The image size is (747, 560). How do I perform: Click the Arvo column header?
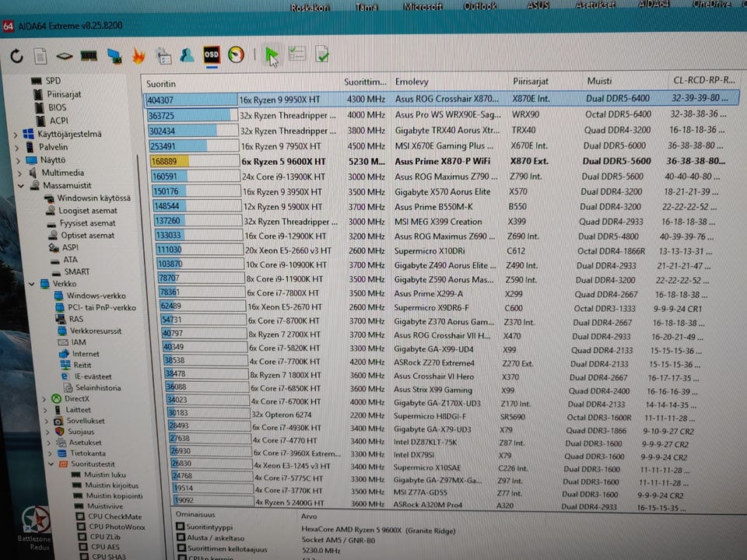pyautogui.click(x=309, y=516)
